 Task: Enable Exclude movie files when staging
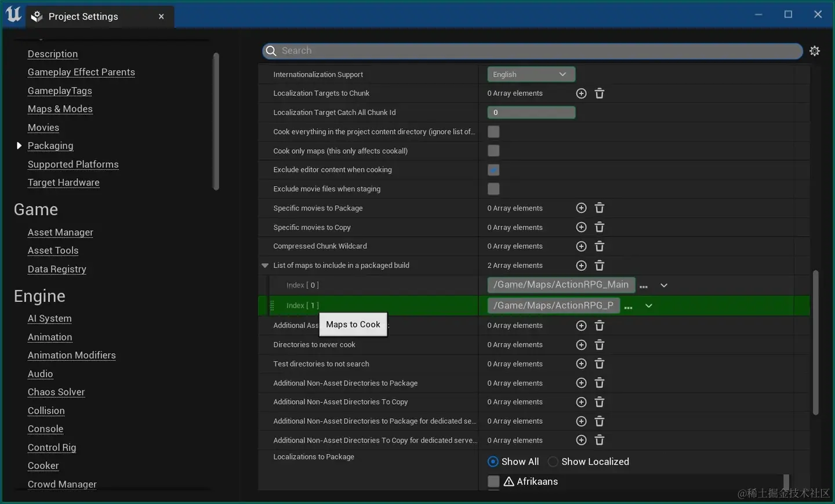(493, 189)
